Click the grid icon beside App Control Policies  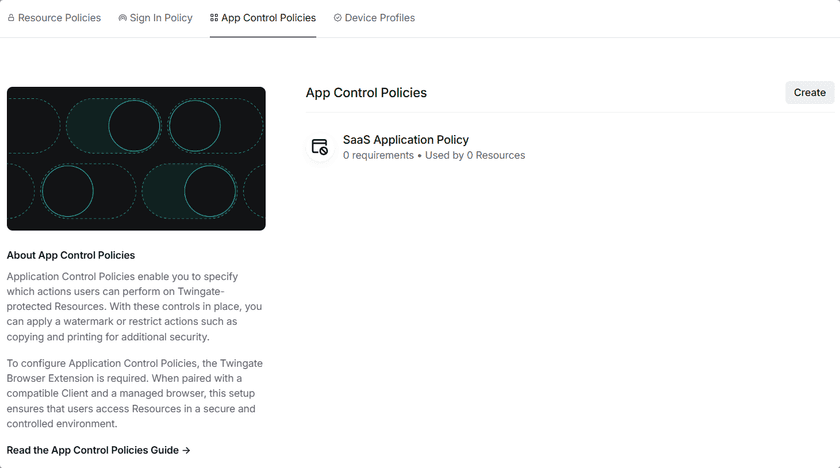point(214,18)
